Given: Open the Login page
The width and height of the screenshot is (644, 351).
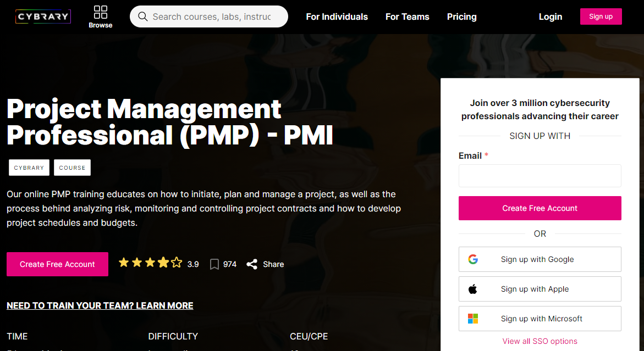Looking at the screenshot, I should click(550, 16).
